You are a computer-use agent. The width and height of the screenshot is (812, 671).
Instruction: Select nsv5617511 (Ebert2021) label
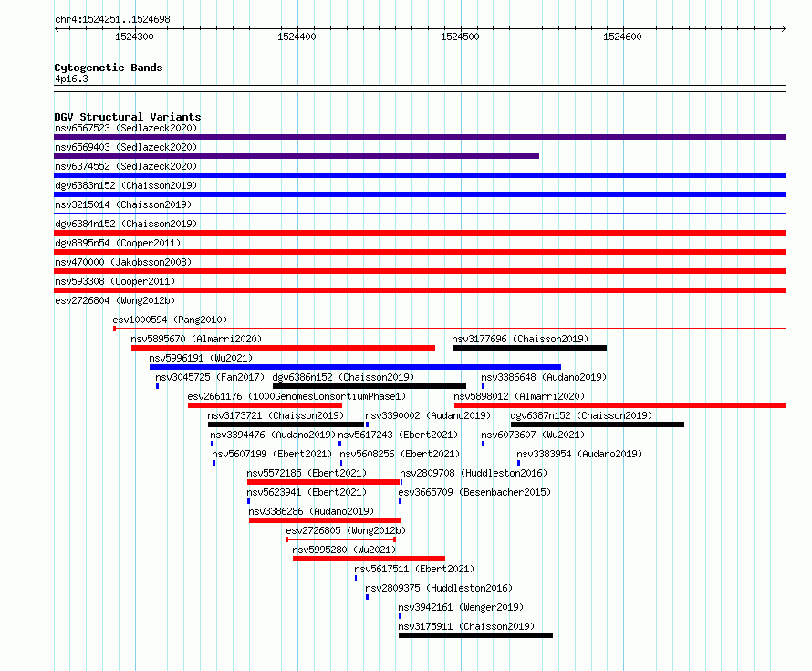point(414,569)
